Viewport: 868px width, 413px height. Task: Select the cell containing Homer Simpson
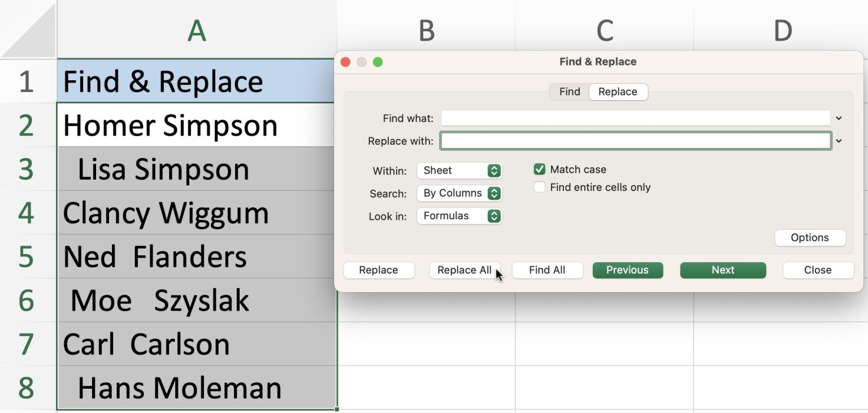tap(170, 125)
